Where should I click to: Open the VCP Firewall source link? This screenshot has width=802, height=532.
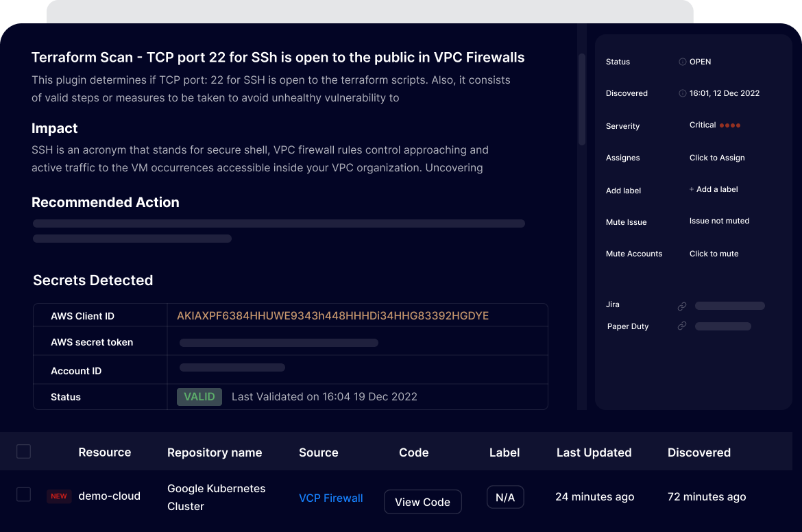point(331,498)
